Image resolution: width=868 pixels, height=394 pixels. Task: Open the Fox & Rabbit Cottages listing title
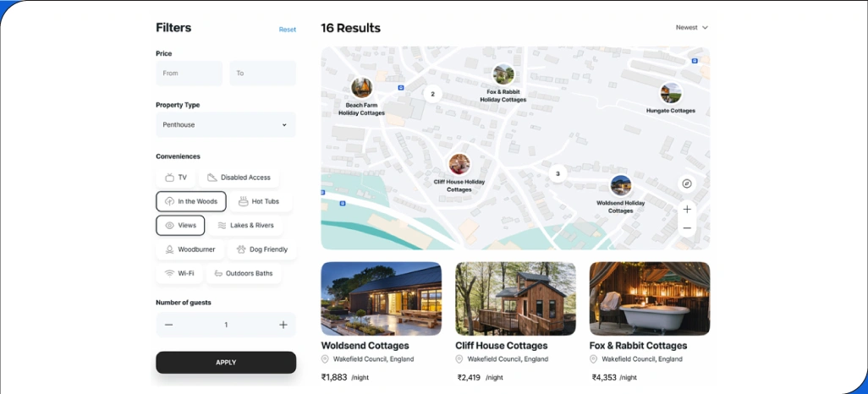coord(638,345)
